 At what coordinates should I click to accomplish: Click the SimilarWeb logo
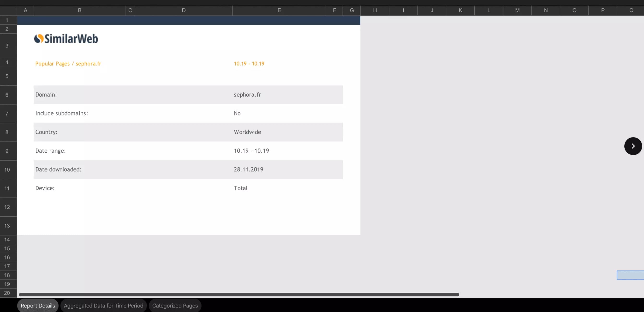[x=66, y=38]
